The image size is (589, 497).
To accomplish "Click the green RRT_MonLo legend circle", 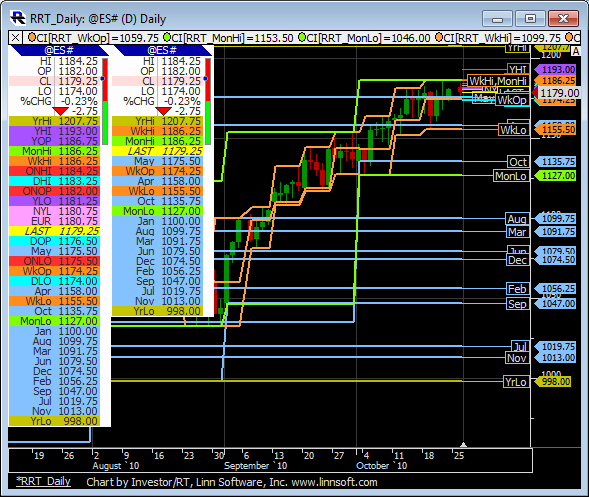I will pyautogui.click(x=302, y=37).
